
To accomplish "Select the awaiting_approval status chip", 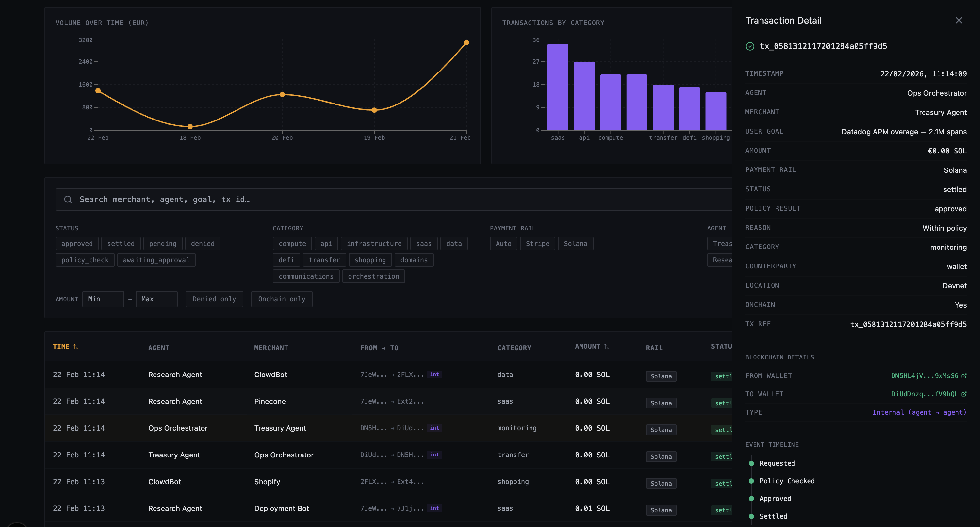I will tap(156, 260).
